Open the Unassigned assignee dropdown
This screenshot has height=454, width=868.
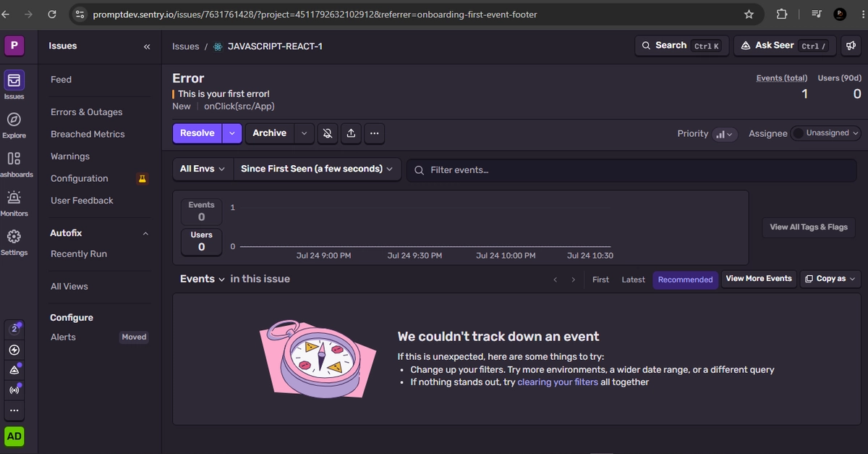pyautogui.click(x=825, y=133)
